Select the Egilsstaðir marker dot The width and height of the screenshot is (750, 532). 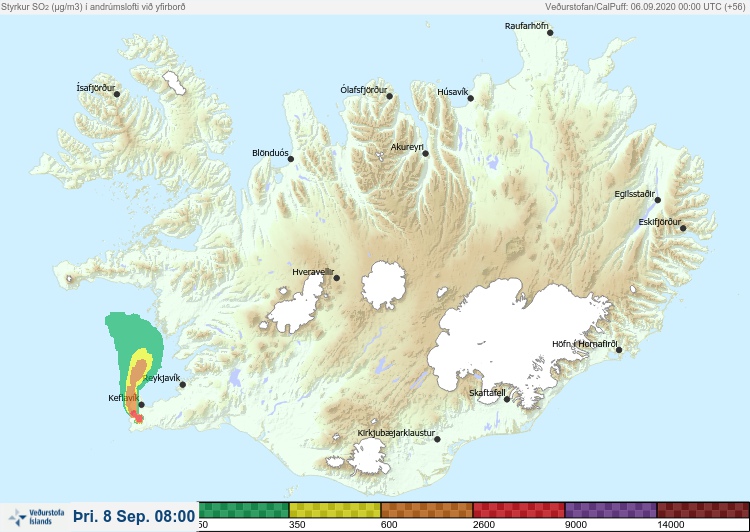pyautogui.click(x=658, y=200)
